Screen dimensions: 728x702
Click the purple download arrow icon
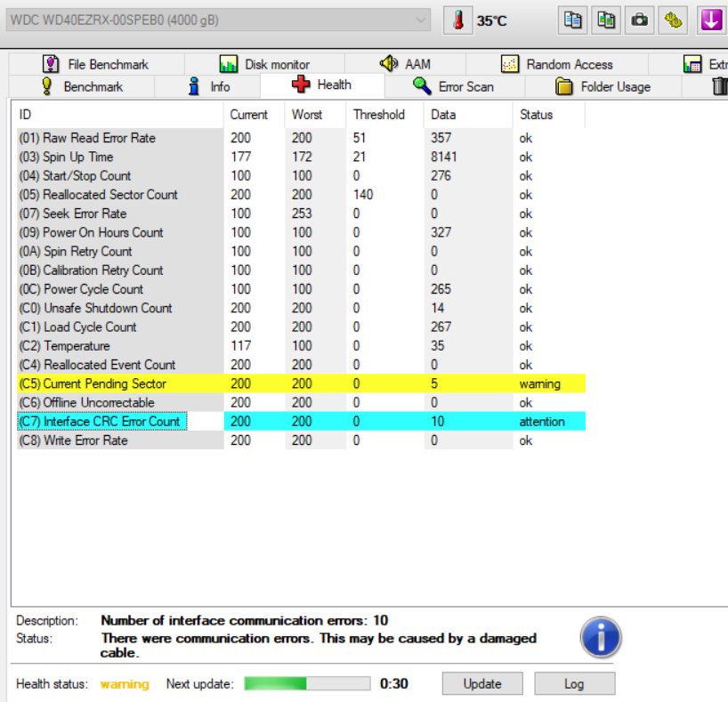[x=712, y=20]
